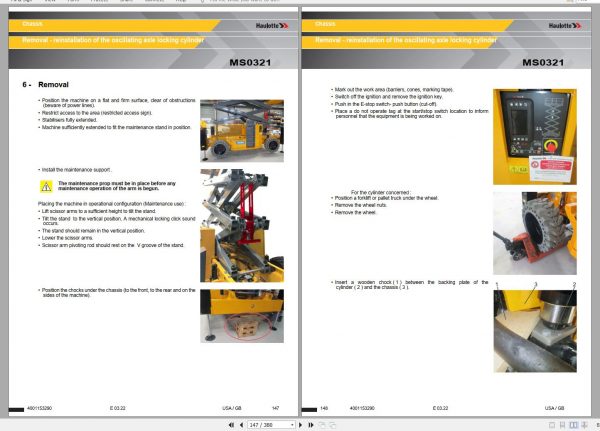Viewport: 600px width, 431px height.
Task: Click the wooden chock cylinder photo
Action: pyautogui.click(x=535, y=331)
